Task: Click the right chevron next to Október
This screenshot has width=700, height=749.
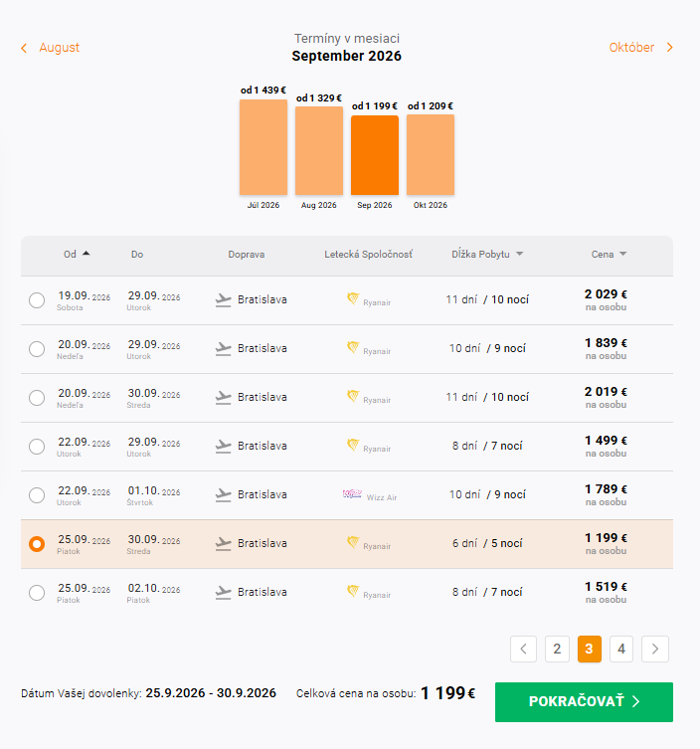Action: (670, 48)
